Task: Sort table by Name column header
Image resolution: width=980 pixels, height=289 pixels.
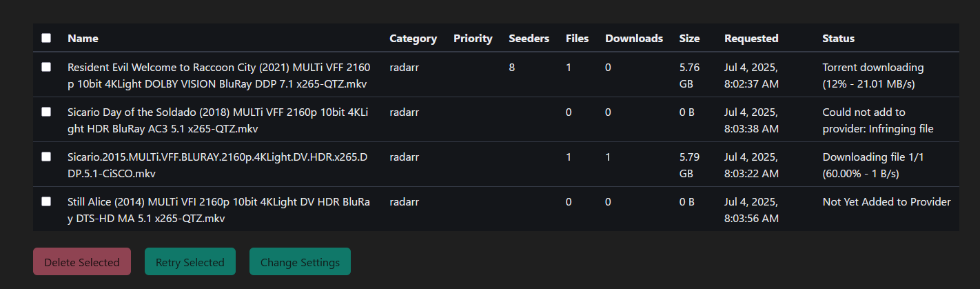Action: tap(83, 38)
